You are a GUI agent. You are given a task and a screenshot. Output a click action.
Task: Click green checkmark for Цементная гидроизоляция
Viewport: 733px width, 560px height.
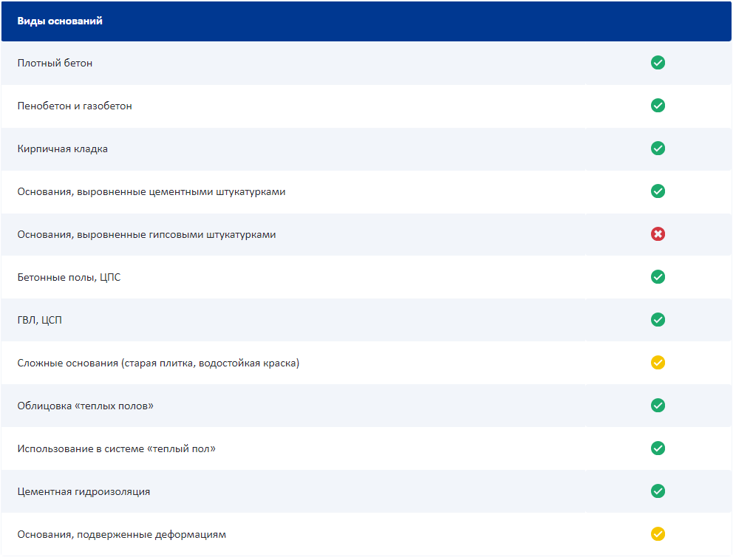click(658, 491)
